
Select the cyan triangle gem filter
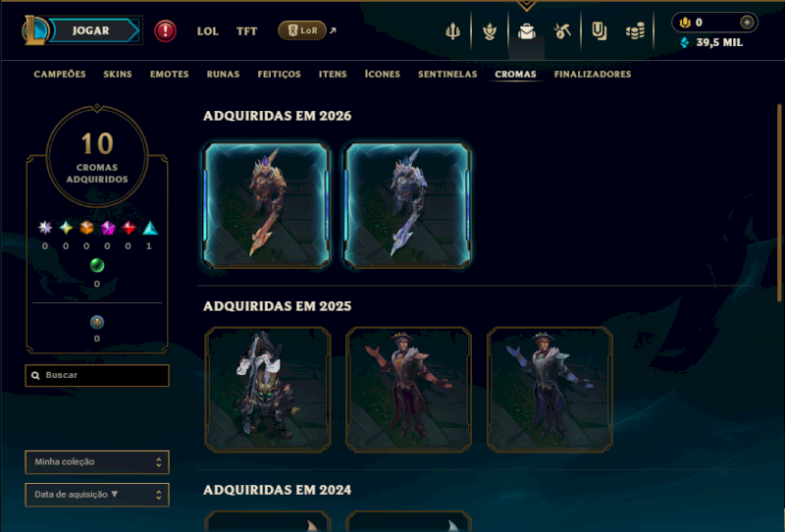(x=150, y=229)
